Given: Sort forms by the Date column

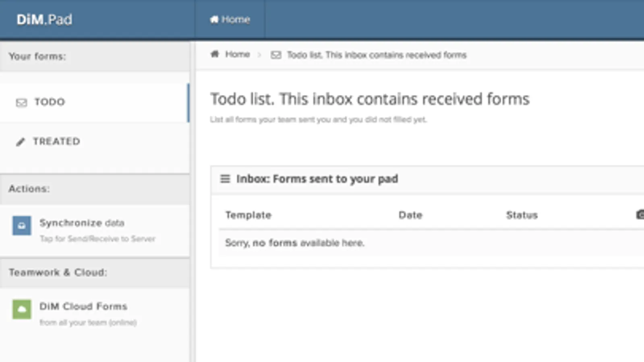Looking at the screenshot, I should coord(410,215).
